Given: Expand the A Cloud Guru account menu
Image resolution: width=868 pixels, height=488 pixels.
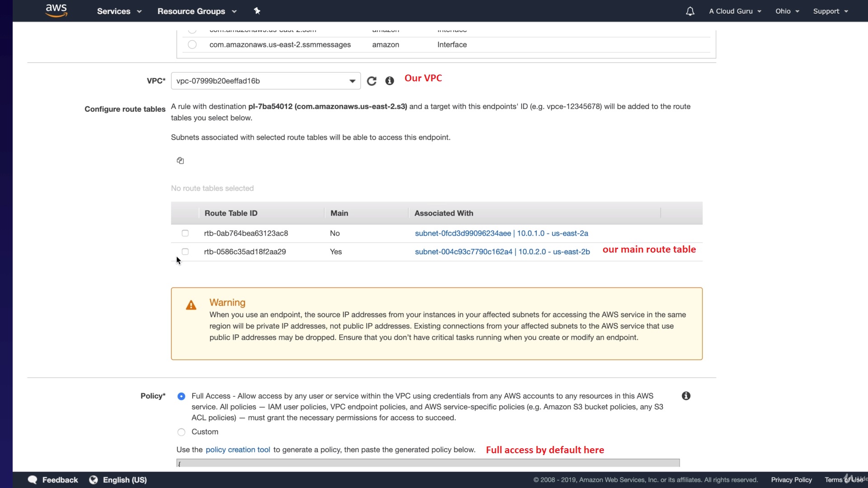Looking at the screenshot, I should [735, 11].
